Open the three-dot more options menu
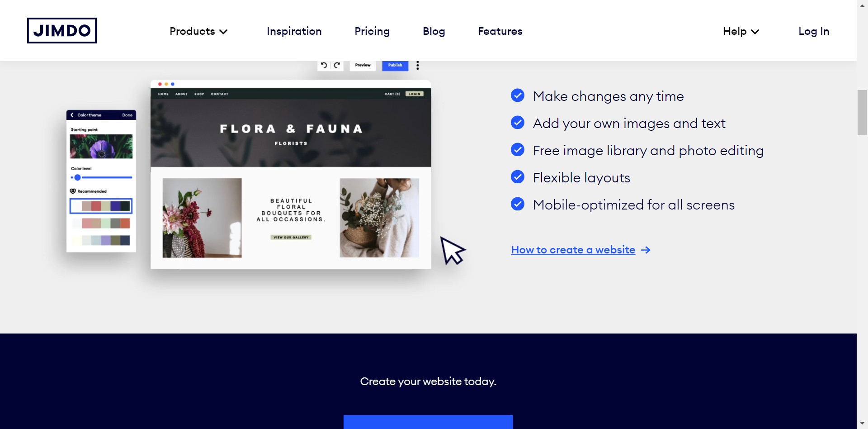 point(418,66)
